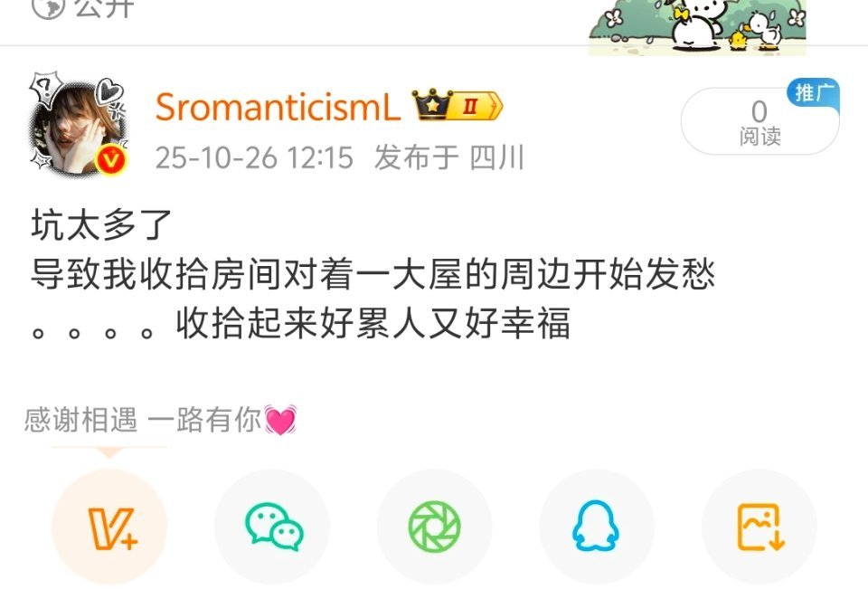868x589 pixels.
Task: Share the post via WeChat icon
Action: (272, 527)
